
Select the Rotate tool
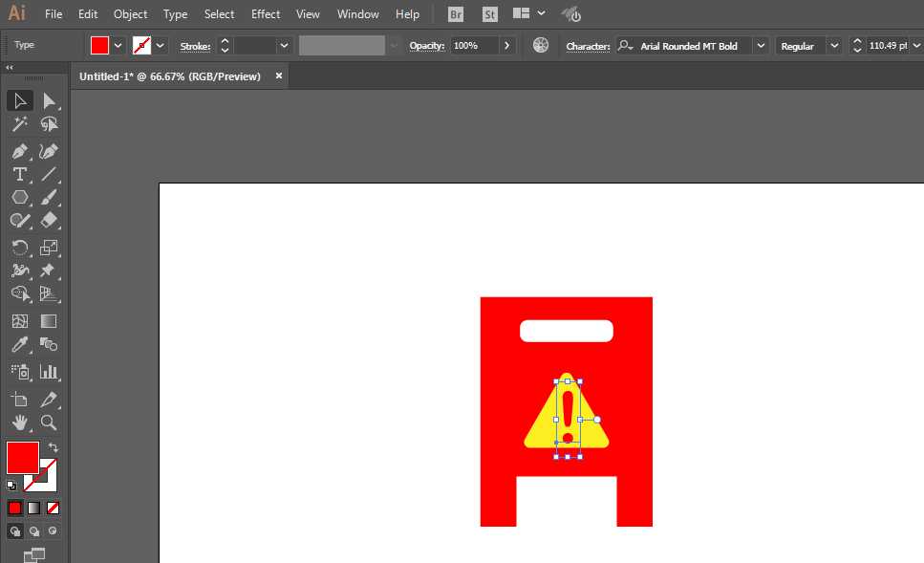click(19, 247)
